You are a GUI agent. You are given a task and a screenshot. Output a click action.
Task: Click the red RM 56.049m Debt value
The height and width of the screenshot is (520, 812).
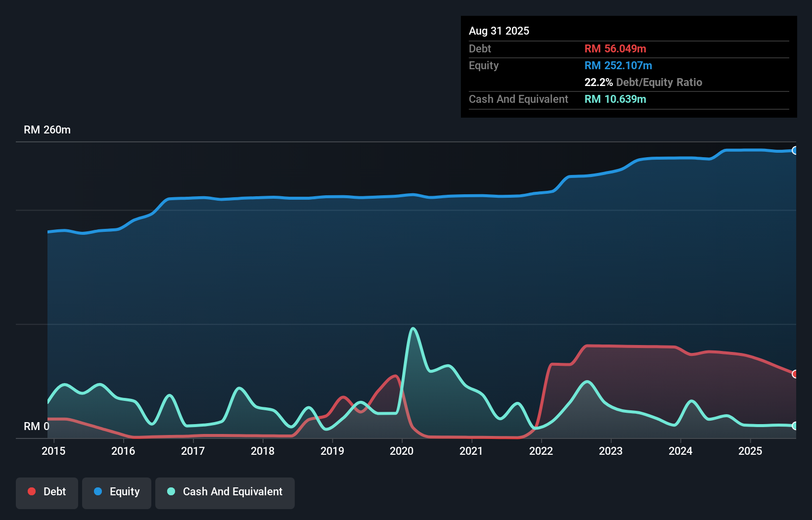615,48
